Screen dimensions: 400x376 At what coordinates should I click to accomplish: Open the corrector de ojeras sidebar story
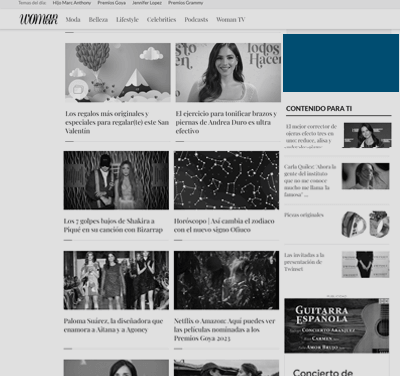(311, 136)
